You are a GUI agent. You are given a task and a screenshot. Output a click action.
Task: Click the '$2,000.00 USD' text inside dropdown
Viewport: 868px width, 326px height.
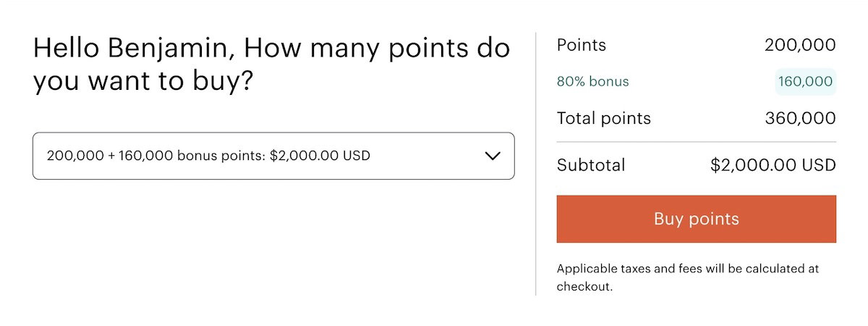point(320,156)
